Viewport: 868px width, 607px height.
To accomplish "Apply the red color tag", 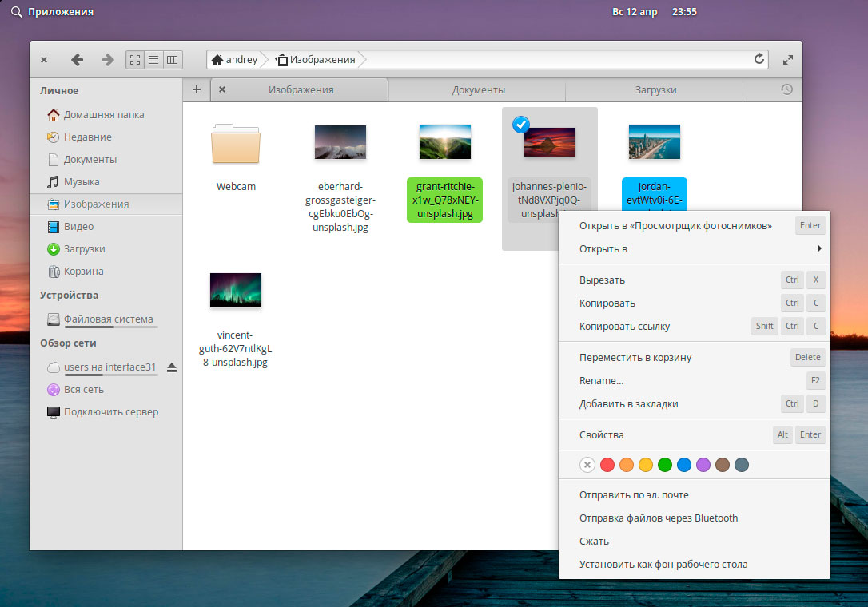I will [x=607, y=465].
